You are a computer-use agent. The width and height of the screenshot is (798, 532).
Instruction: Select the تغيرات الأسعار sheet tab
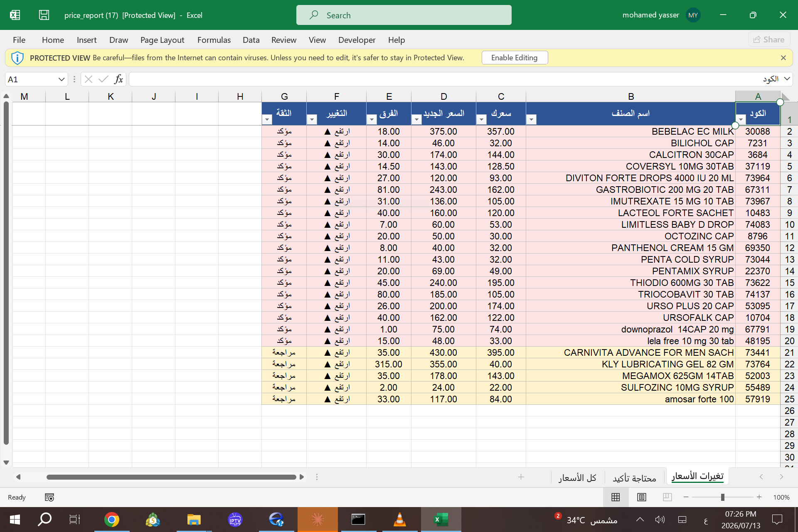[697, 477]
